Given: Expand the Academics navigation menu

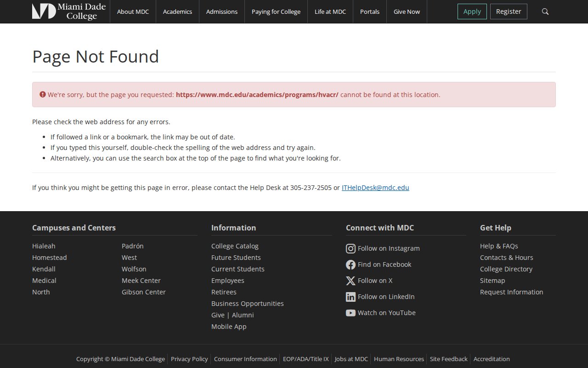Looking at the screenshot, I should pos(177,11).
